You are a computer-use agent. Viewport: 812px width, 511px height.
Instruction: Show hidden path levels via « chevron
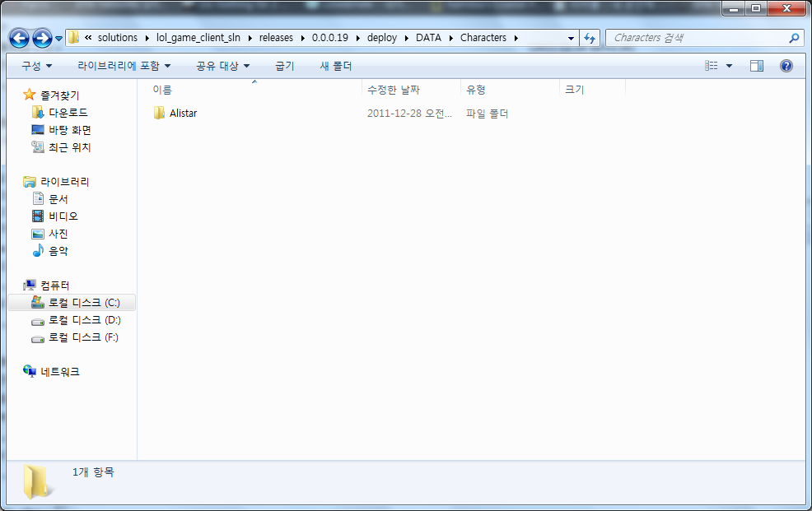pos(88,37)
